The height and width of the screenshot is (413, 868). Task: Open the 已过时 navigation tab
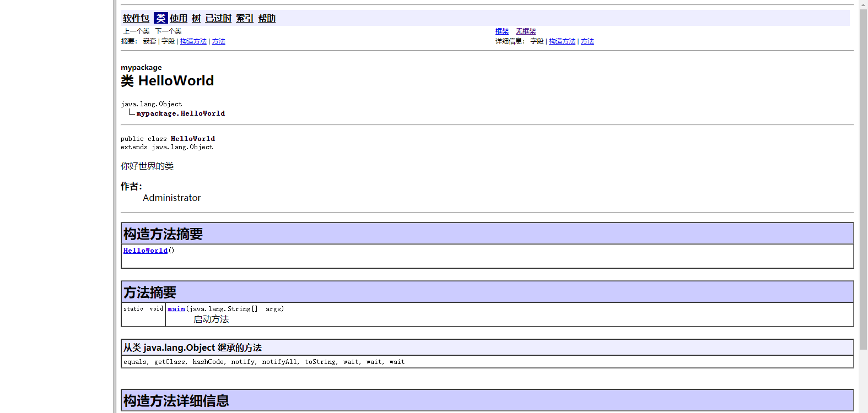pyautogui.click(x=218, y=18)
